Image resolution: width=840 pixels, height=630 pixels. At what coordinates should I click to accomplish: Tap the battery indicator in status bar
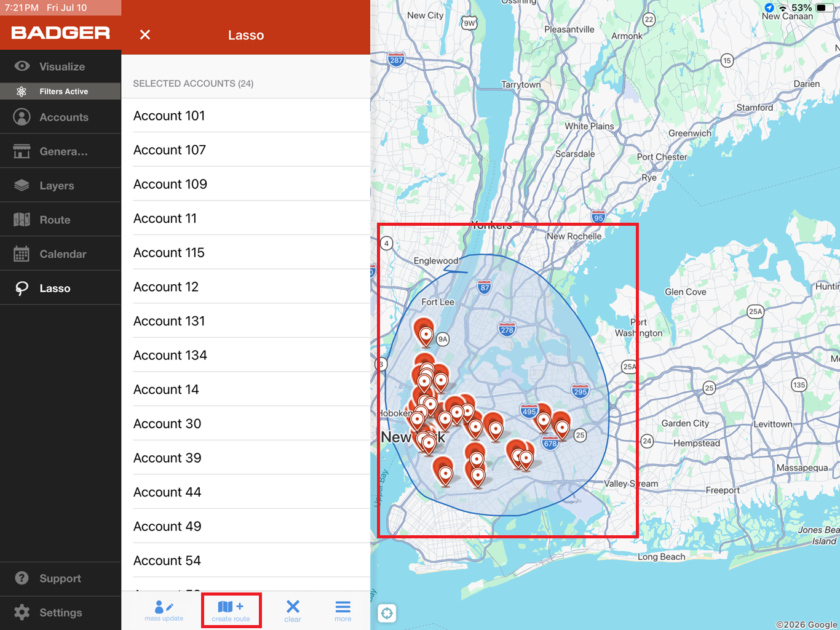[x=823, y=8]
